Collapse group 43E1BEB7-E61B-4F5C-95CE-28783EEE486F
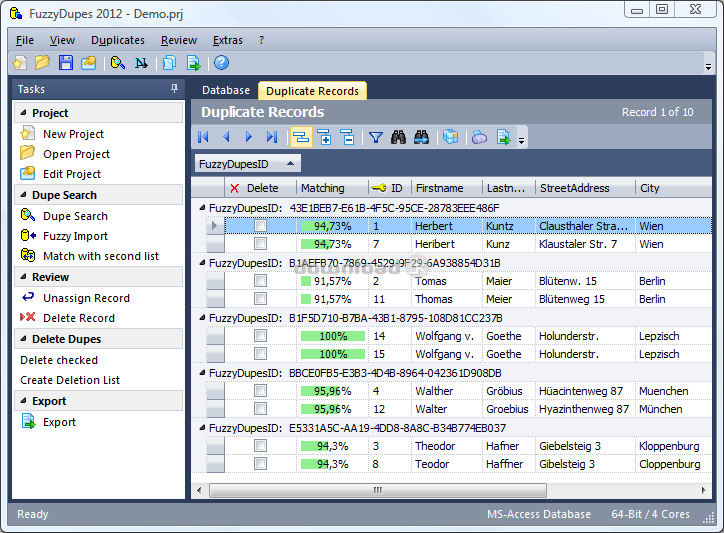This screenshot has width=724, height=533. coord(202,208)
